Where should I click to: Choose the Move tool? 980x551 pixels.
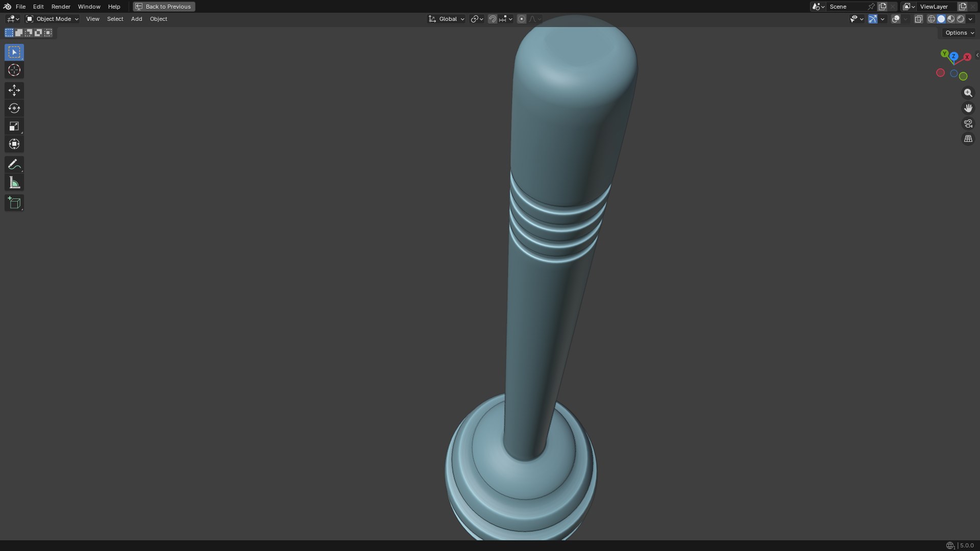click(14, 90)
